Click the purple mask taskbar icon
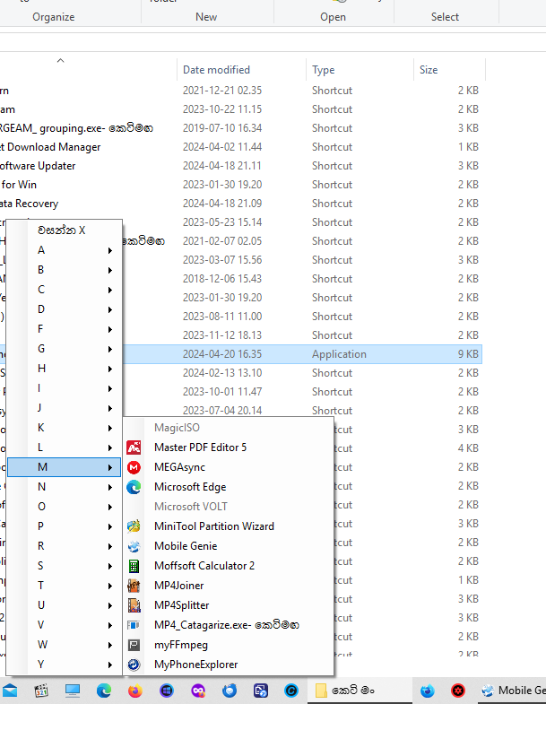This screenshot has width=546, height=756. 197,691
